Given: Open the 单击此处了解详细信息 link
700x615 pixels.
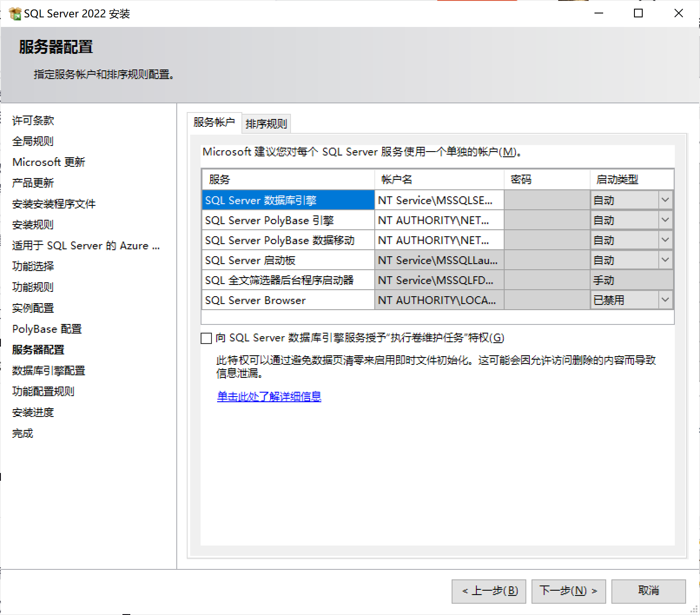Looking at the screenshot, I should pos(269,397).
